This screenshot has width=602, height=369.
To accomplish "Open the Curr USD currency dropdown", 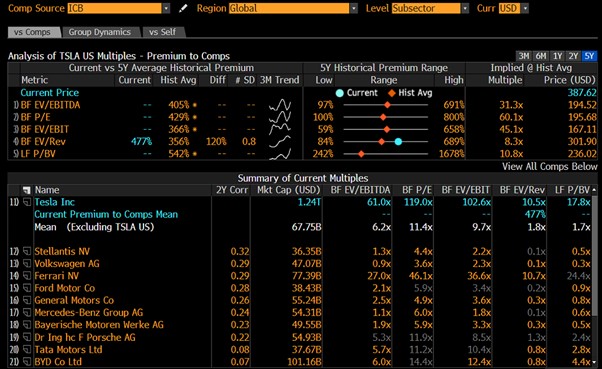I will click(525, 8).
